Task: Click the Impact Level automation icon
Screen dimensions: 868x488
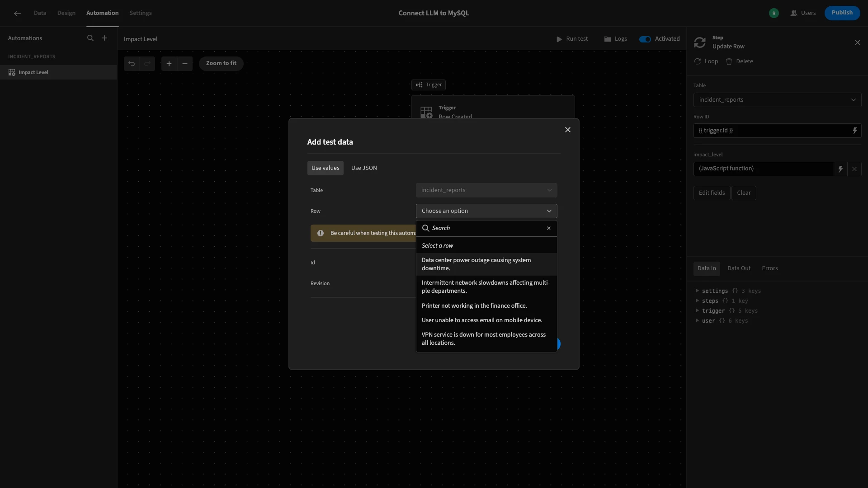Action: 12,72
